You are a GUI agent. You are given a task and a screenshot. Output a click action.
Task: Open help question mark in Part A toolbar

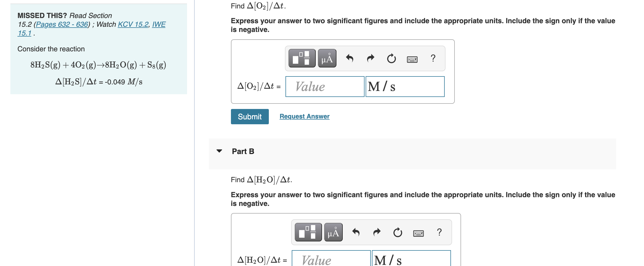[433, 58]
